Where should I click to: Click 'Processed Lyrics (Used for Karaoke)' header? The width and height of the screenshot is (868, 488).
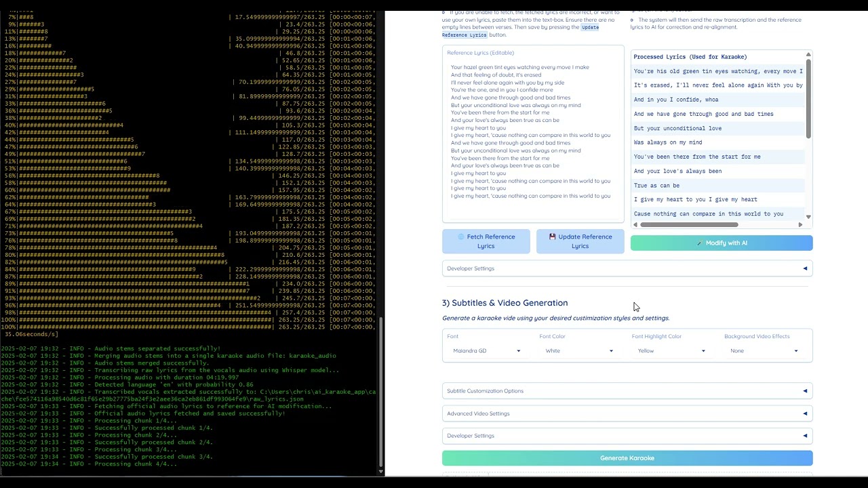click(690, 57)
